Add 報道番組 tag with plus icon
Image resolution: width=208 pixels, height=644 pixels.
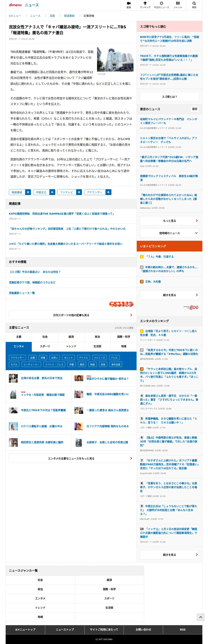click(28, 192)
